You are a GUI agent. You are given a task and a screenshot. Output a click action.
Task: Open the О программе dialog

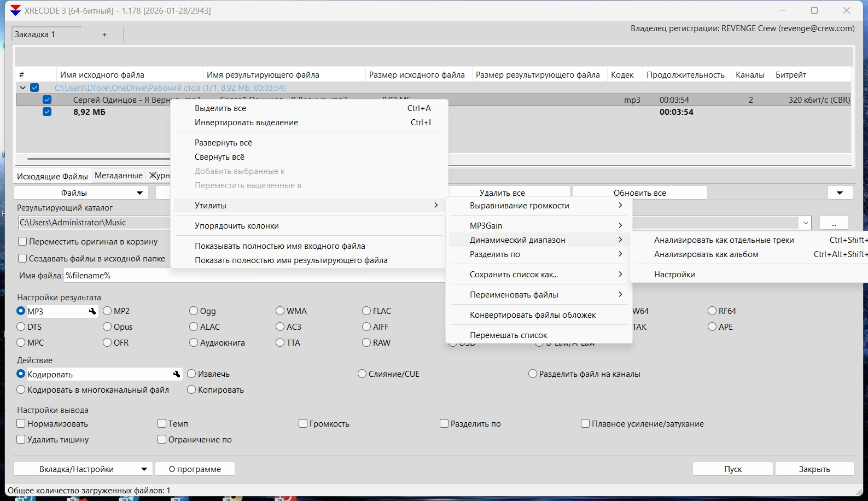(195, 469)
